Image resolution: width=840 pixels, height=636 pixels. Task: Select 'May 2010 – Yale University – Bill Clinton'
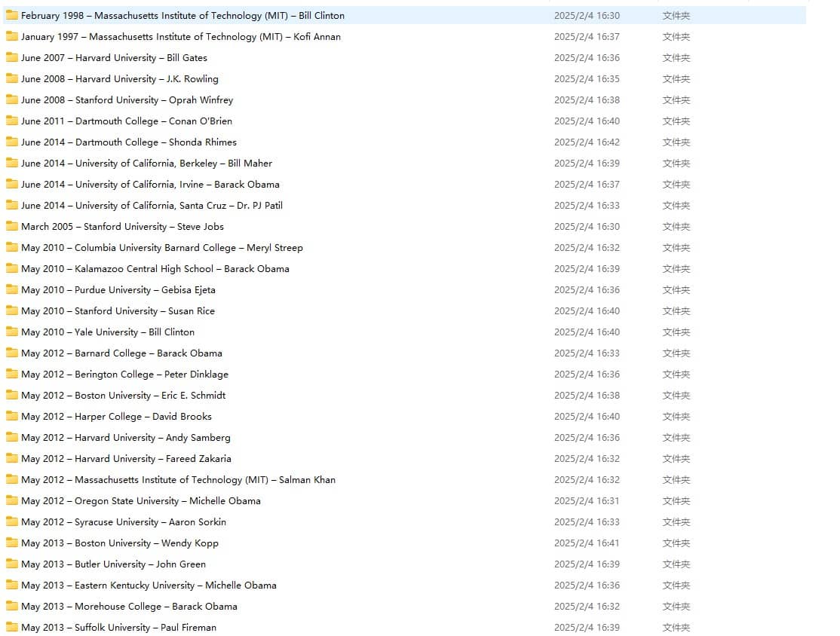108,332
